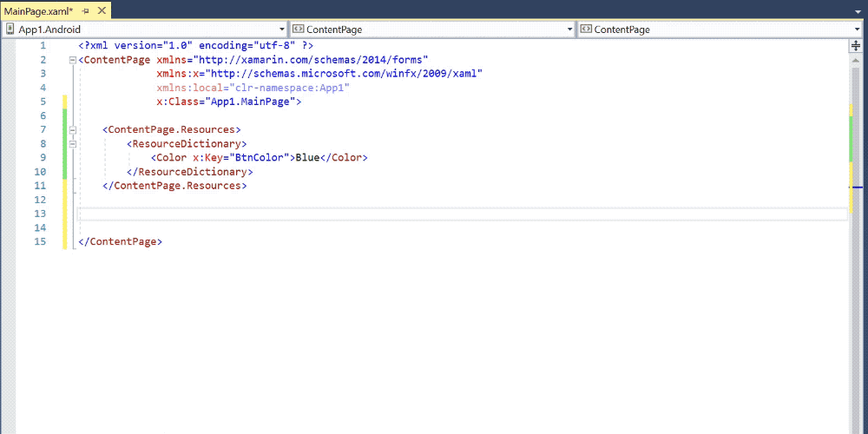The height and width of the screenshot is (434, 868).
Task: Click the schemas.microsoft.com winfx URL
Action: coord(344,74)
